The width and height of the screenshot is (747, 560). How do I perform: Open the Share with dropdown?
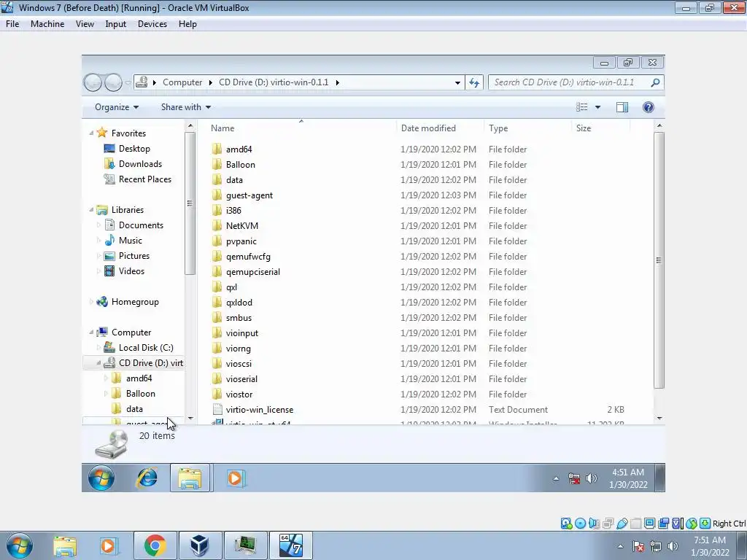[186, 107]
